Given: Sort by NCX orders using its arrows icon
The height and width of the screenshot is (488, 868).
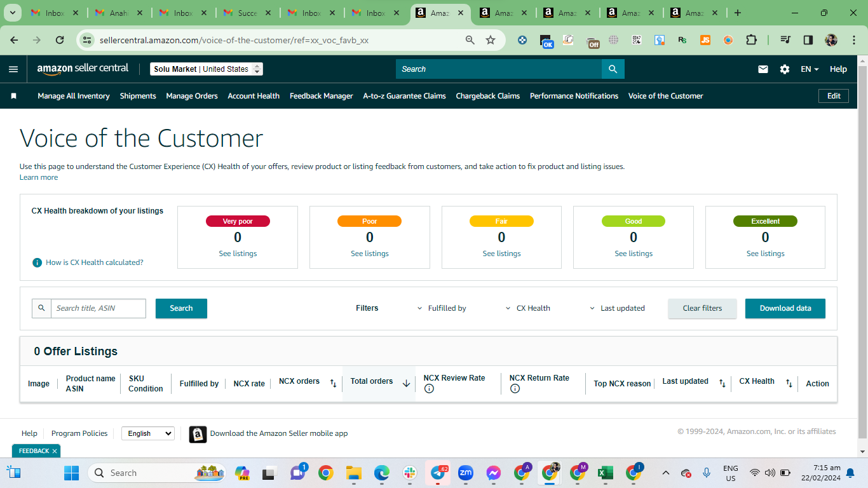Looking at the screenshot, I should [x=333, y=383].
